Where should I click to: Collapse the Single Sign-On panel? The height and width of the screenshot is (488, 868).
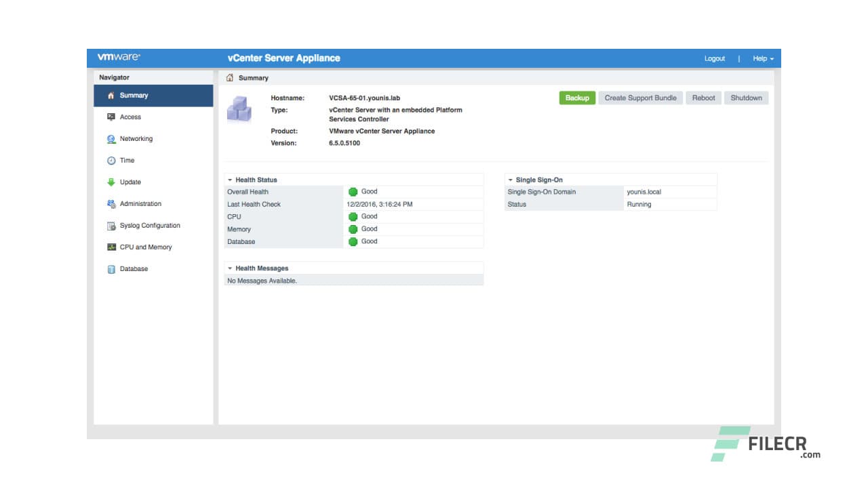point(511,180)
